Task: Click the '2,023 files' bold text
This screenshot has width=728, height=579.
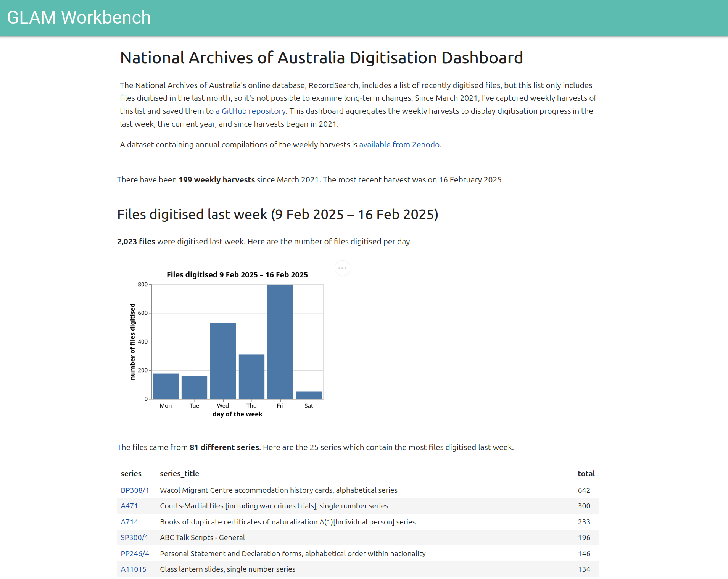Action: 136,242
